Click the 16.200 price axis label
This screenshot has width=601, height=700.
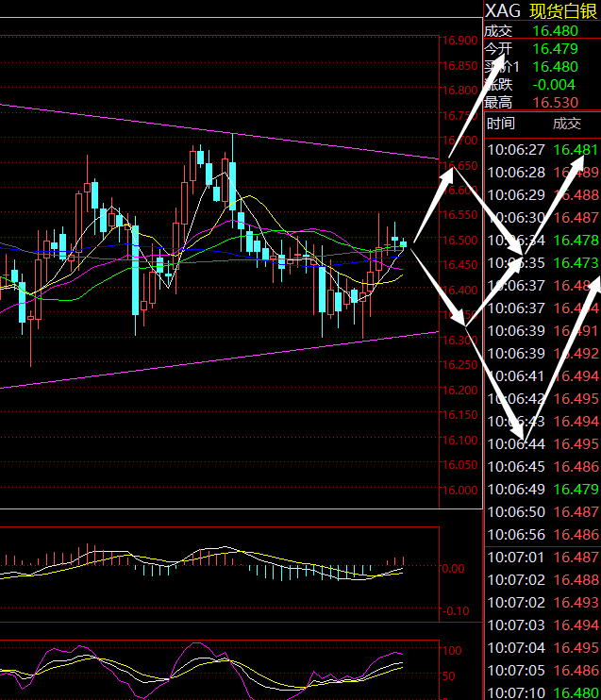(459, 391)
